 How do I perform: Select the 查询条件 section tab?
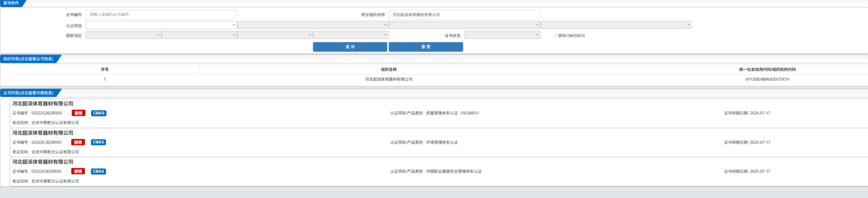pyautogui.click(x=11, y=3)
